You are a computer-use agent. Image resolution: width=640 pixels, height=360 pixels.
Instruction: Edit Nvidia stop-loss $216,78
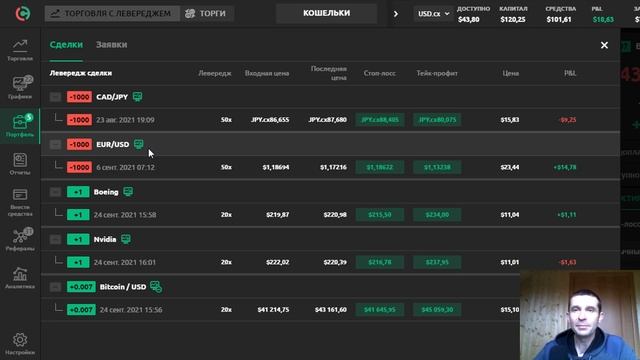pyautogui.click(x=380, y=262)
